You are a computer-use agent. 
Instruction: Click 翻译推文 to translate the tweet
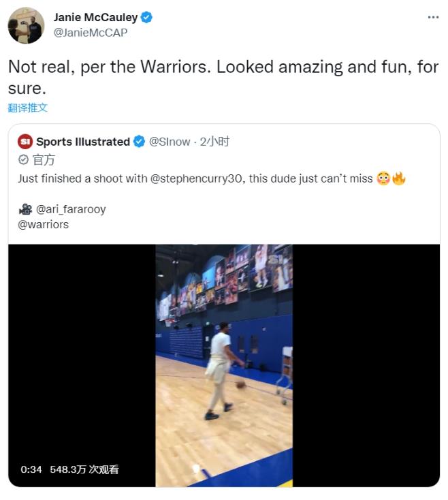(x=28, y=108)
